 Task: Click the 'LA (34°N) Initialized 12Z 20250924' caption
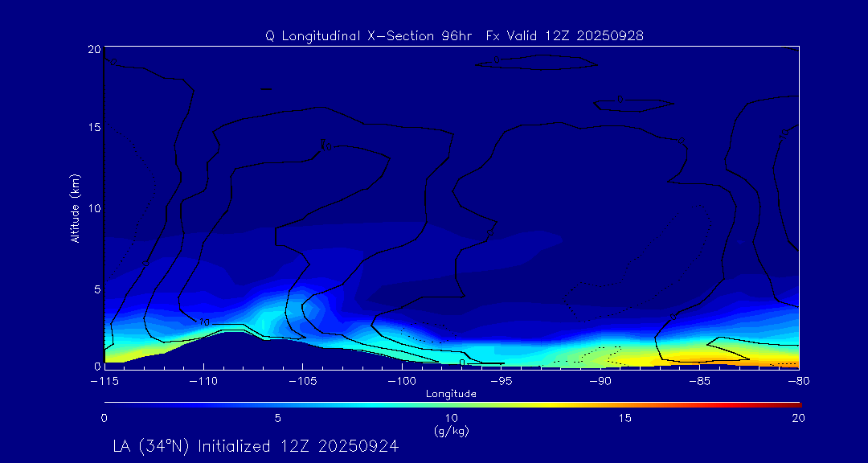point(256,446)
